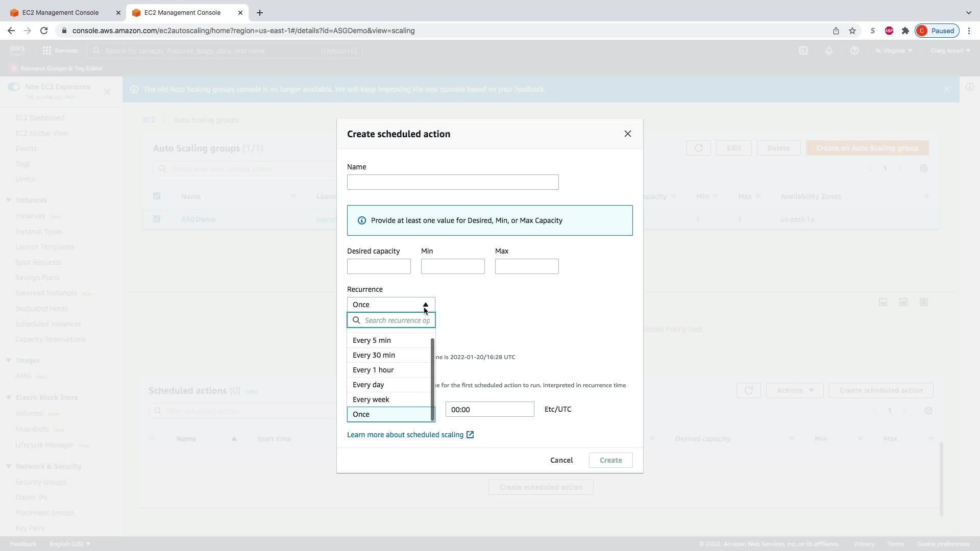Choose Every 1 hour from list

tap(373, 370)
